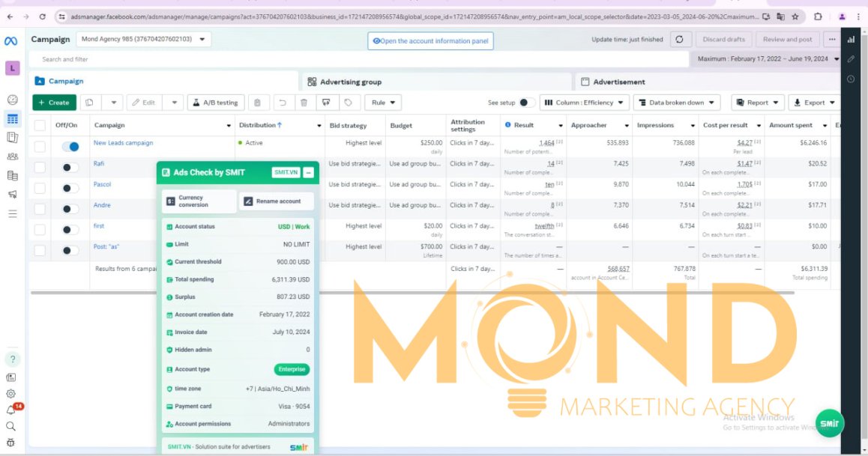Screen dimensions: 868x456
Task: Click Open the account information panel button
Action: pos(431,41)
